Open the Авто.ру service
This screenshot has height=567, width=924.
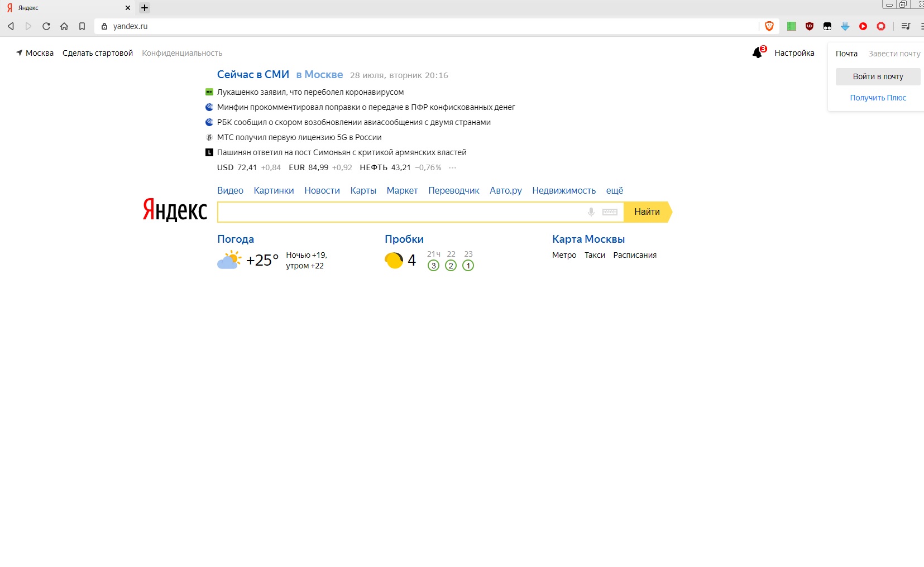coord(506,190)
